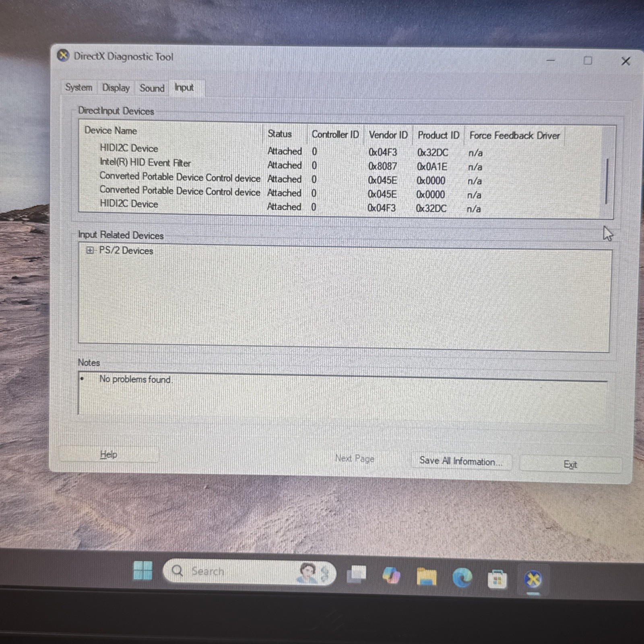Click the Next Page button
Screen dimensions: 644x644
tap(355, 458)
